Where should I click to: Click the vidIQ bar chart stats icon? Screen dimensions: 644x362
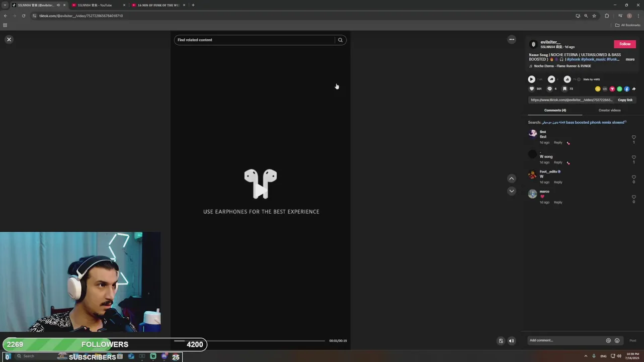tap(567, 79)
